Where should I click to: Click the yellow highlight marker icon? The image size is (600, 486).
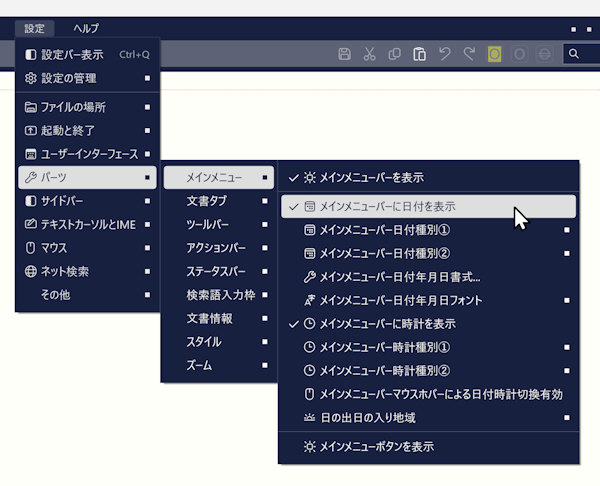(494, 54)
